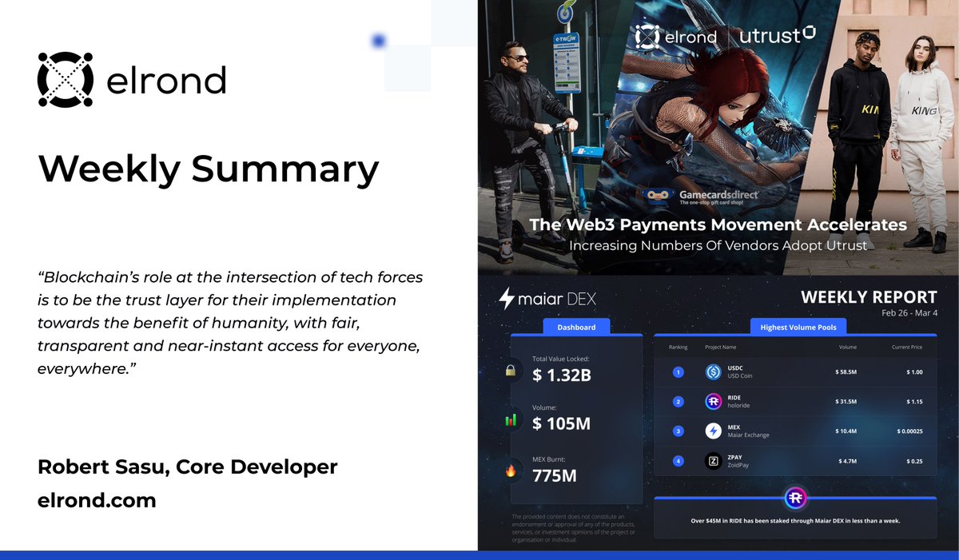The width and height of the screenshot is (959, 560).
Task: Click the $ 1.32B total value locked
Action: (x=562, y=375)
